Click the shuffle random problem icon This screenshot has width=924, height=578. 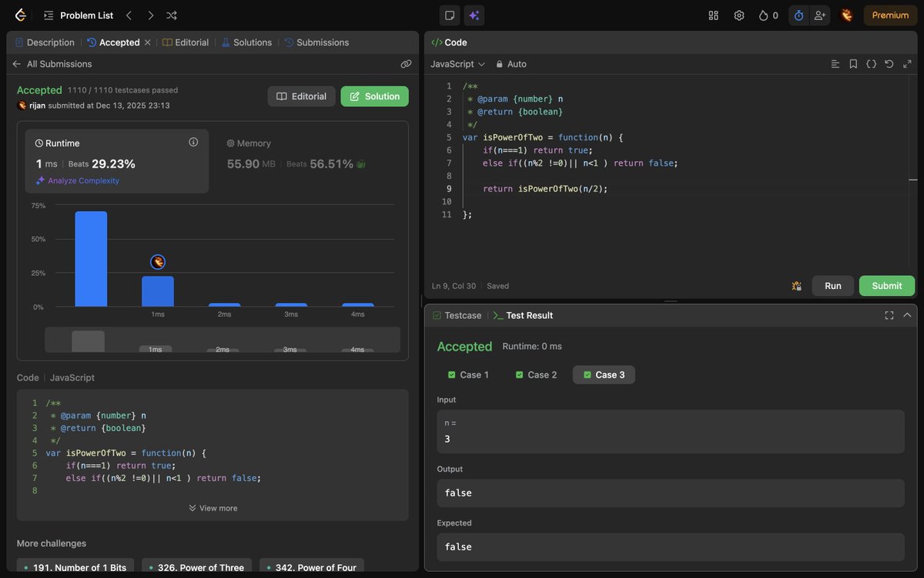click(171, 15)
